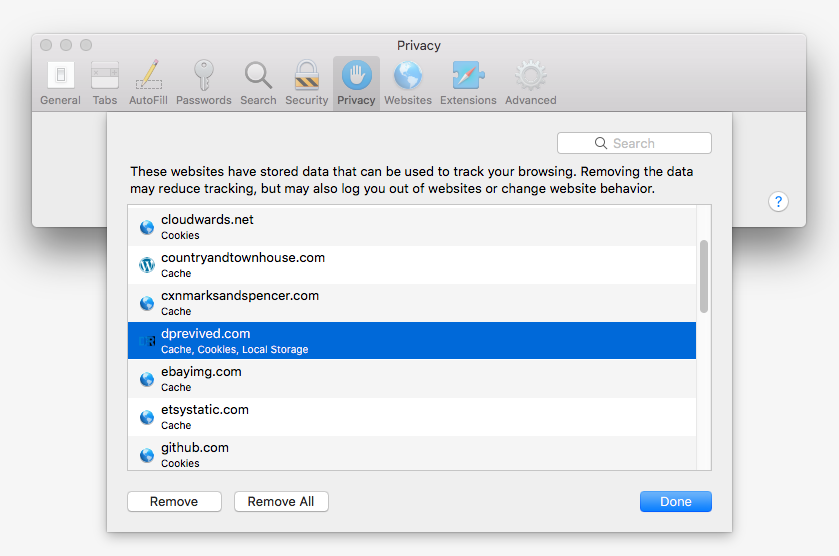Click the dprevived.com site favicon
This screenshot has width=839, height=556.
(147, 341)
